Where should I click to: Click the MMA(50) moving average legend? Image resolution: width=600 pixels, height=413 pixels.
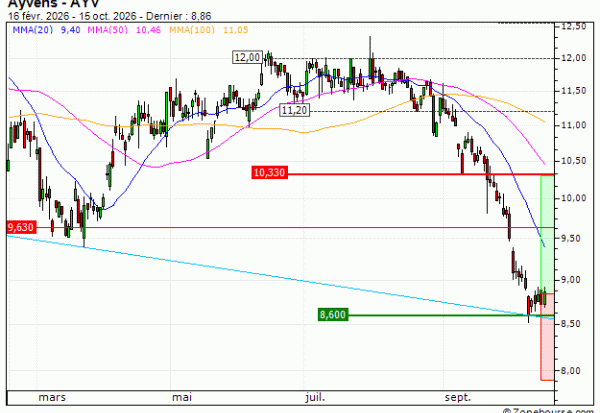pos(108,30)
